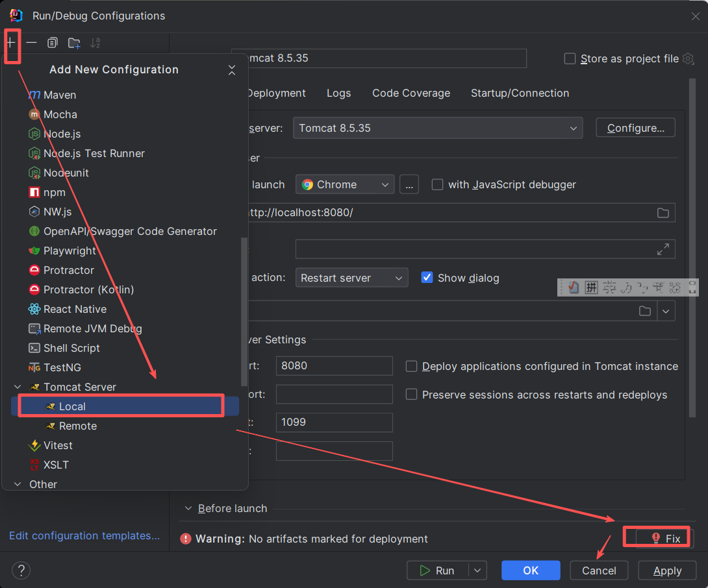
Task: Enable Preserve sessions across restarts checkbox
Action: click(411, 395)
